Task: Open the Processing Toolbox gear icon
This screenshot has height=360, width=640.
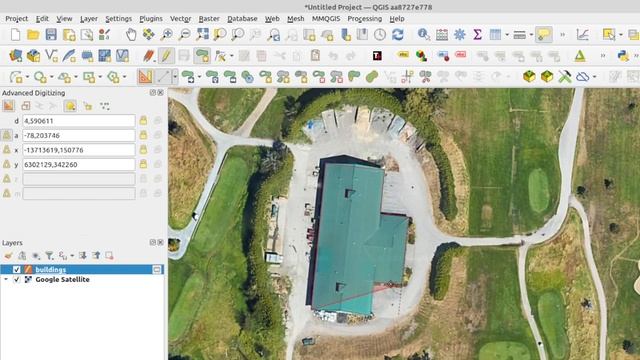Action: (x=460, y=35)
